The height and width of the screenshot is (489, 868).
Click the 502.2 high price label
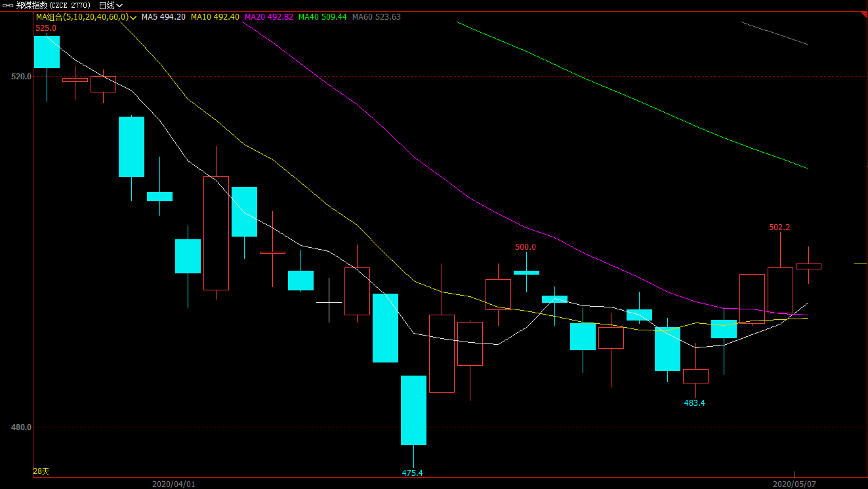(x=779, y=227)
